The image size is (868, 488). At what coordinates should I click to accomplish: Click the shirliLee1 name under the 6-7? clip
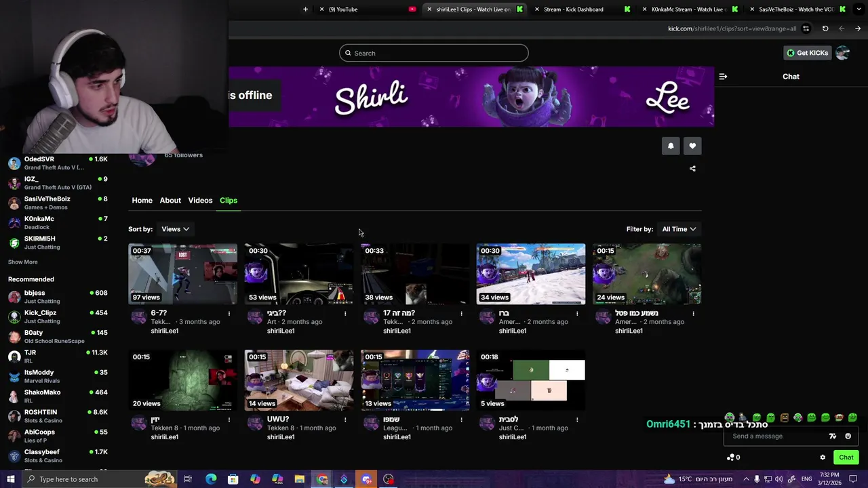(165, 331)
